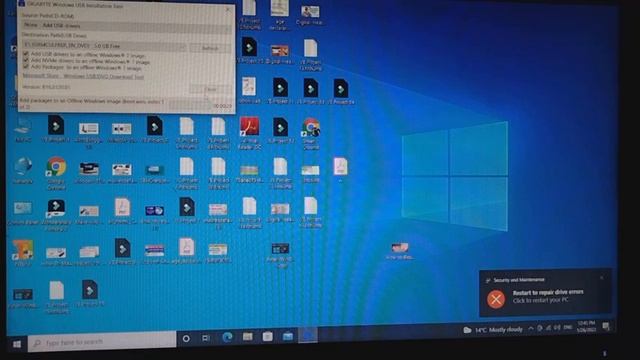Open Microsoft Store from the taskbar
This screenshot has height=360, width=640.
click(268, 336)
